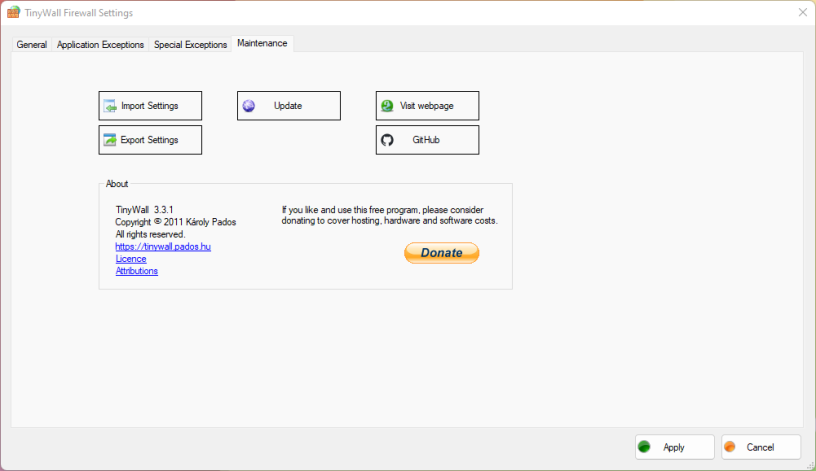This screenshot has height=471, width=816.
Task: Follow the https://tinywall.pados.hu link
Action: [x=163, y=247]
